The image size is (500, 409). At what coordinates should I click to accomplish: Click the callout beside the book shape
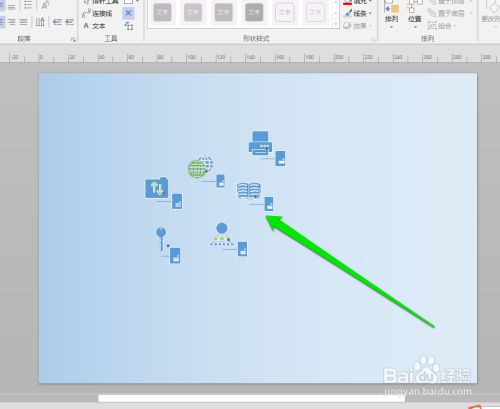point(269,204)
